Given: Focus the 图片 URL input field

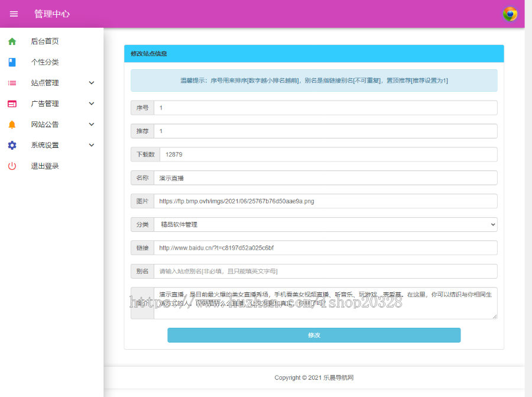Looking at the screenshot, I should (325, 201).
